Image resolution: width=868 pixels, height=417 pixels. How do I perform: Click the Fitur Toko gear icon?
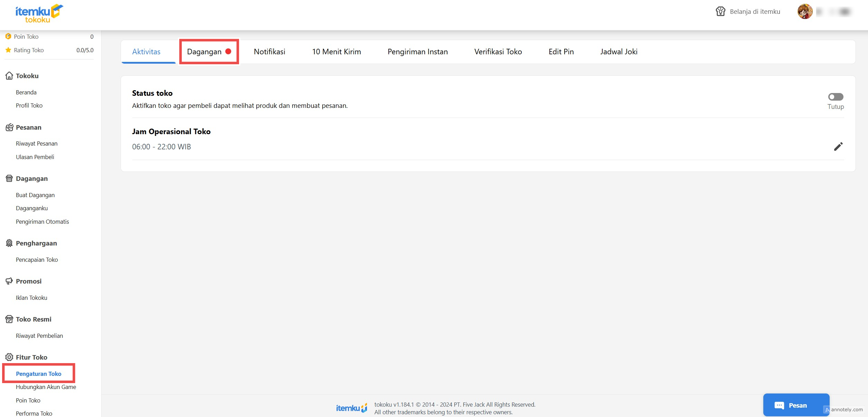point(9,357)
